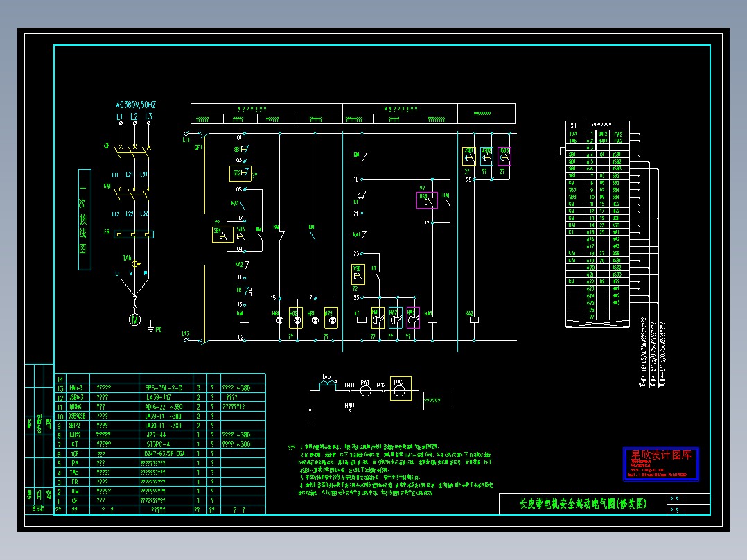747x560 pixels.
Task: Select the QF1 breaker label
Action: coord(198,147)
